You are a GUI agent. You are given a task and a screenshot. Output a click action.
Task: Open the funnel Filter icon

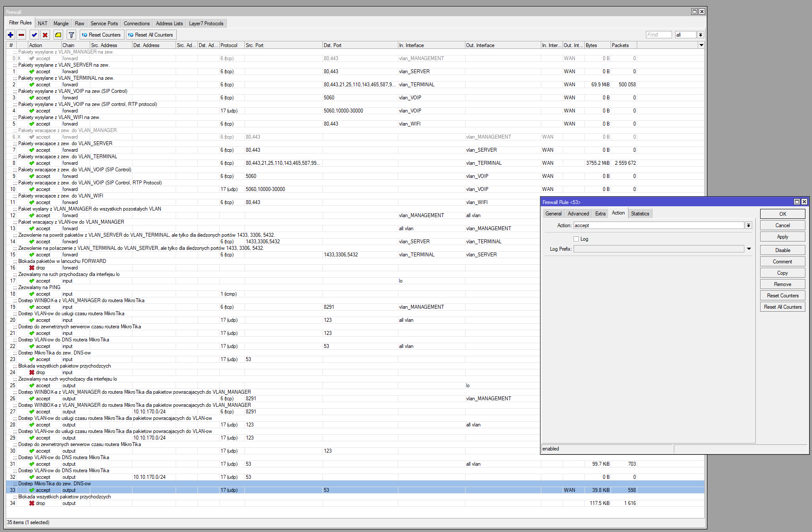point(71,35)
